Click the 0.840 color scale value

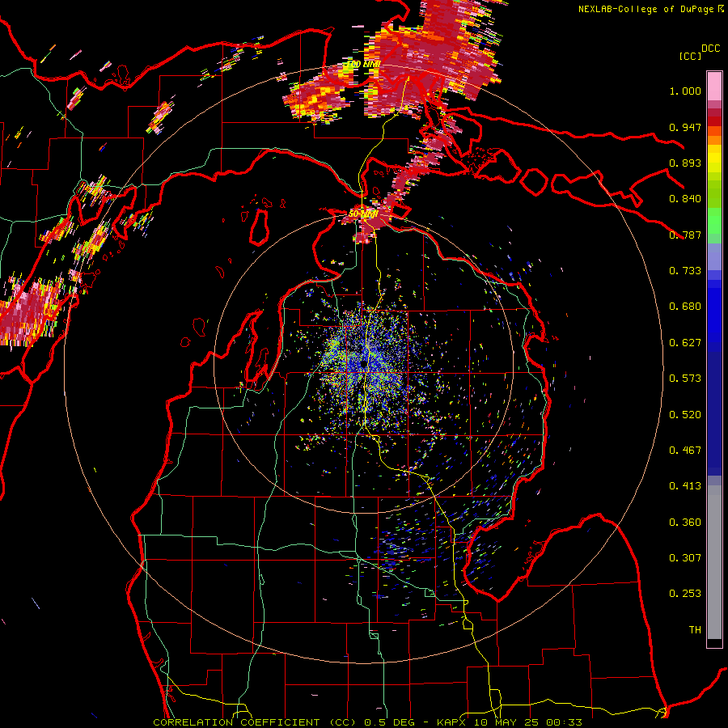pyautogui.click(x=685, y=199)
